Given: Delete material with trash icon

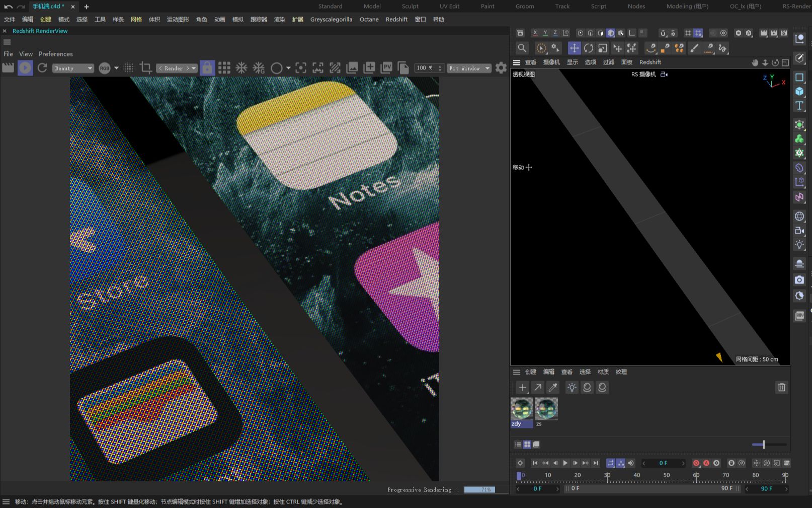Looking at the screenshot, I should pos(781,387).
